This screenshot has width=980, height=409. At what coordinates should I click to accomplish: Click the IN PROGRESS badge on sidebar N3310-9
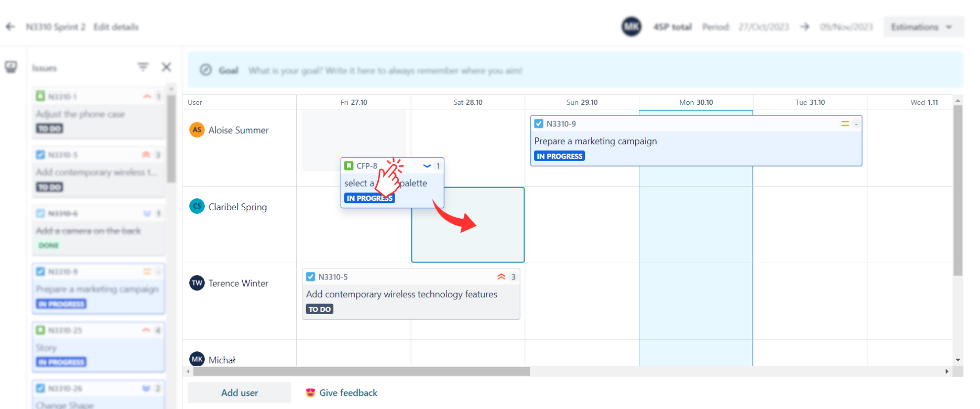[61, 304]
